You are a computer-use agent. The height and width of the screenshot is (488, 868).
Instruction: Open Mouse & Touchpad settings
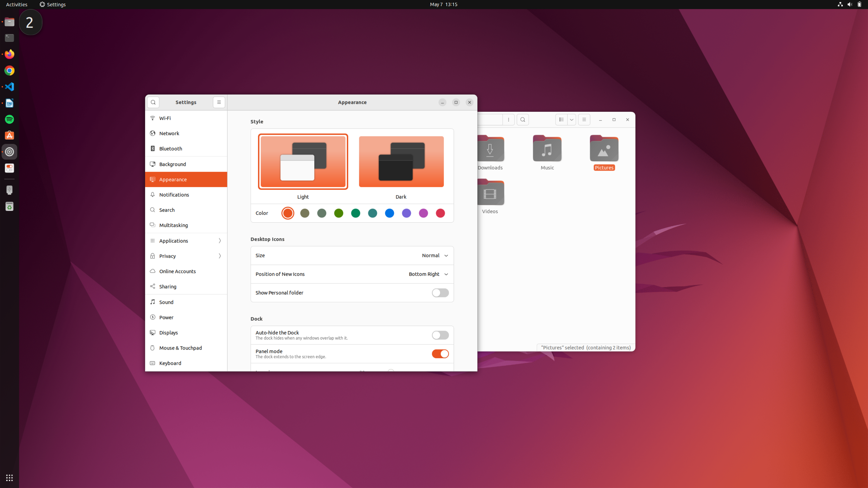(x=186, y=348)
